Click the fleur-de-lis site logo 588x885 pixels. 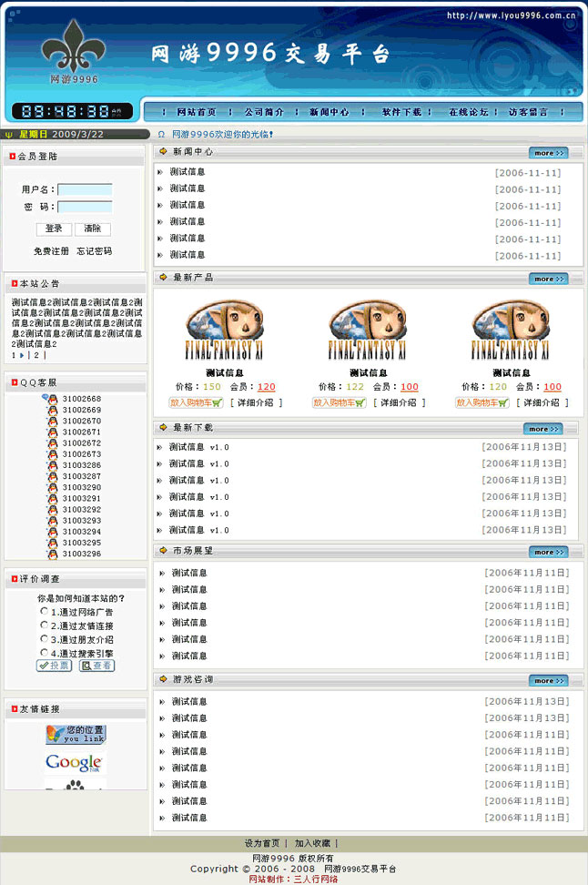74,52
